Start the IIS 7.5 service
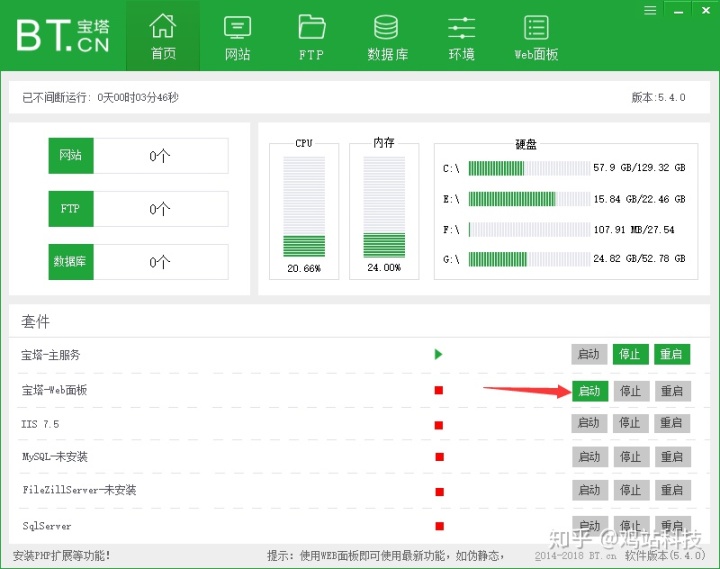The width and height of the screenshot is (720, 569). point(589,423)
